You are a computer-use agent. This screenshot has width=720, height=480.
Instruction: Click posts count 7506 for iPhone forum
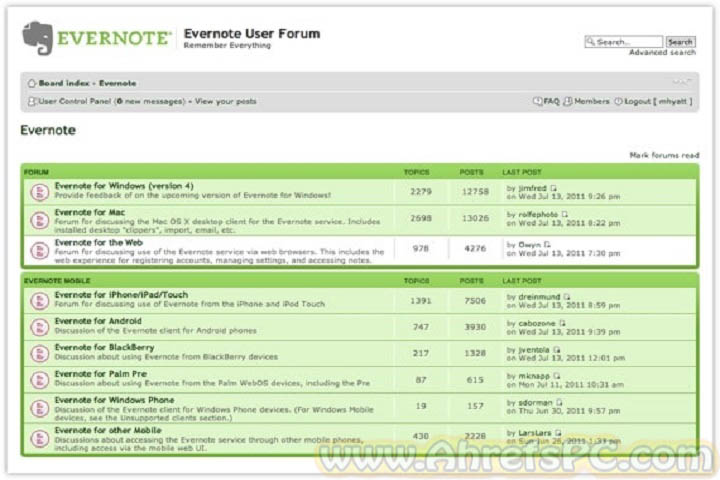pyautogui.click(x=475, y=301)
